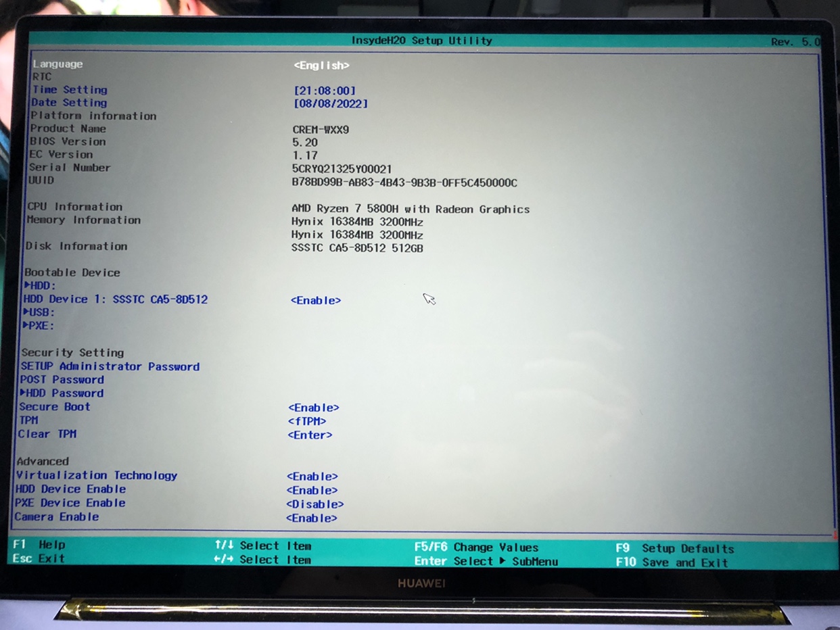This screenshot has width=840, height=630.
Task: Open SETUP Administrator Password setting
Action: (110, 366)
